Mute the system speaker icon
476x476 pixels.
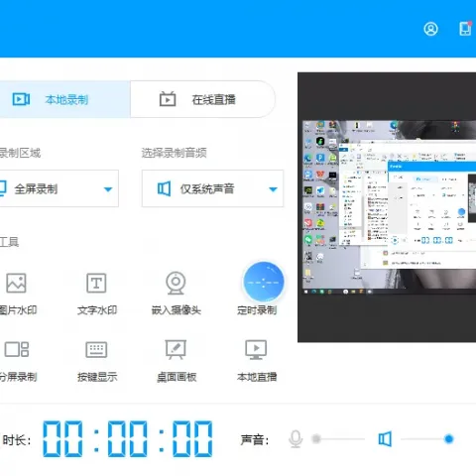(385, 439)
